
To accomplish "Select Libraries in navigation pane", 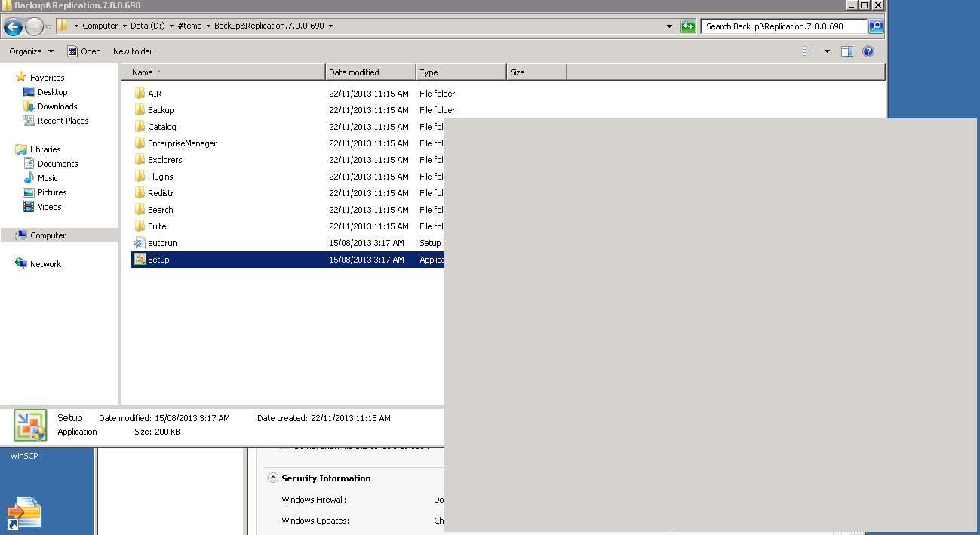I will pyautogui.click(x=45, y=149).
